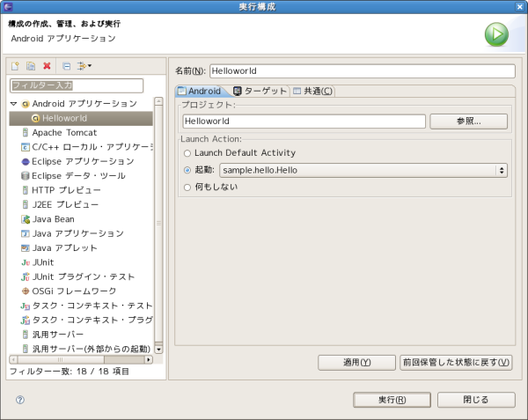Click the help question mark icon
Image resolution: width=528 pixels, height=420 pixels.
coord(19,399)
